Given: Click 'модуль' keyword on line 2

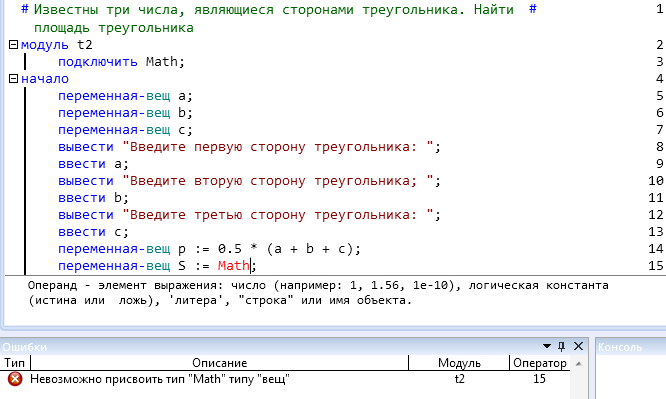Looking at the screenshot, I should (45, 45).
